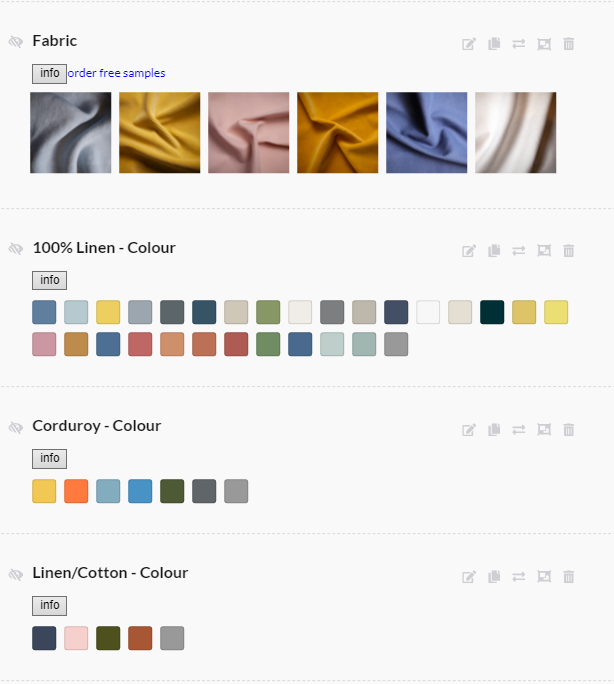The height and width of the screenshot is (684, 614).
Task: Copy the Linen/Cotton - Colour option set
Action: (494, 577)
